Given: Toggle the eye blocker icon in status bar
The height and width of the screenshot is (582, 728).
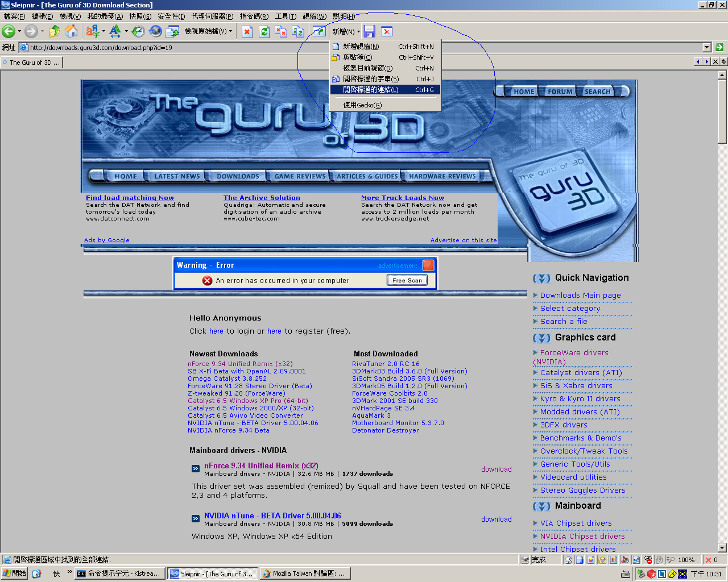Looking at the screenshot, I should [648, 560].
